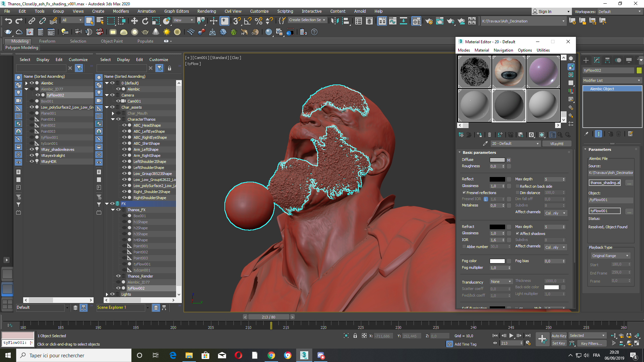Click the Play Animation button
The width and height of the screenshot is (644, 362).
511,336
